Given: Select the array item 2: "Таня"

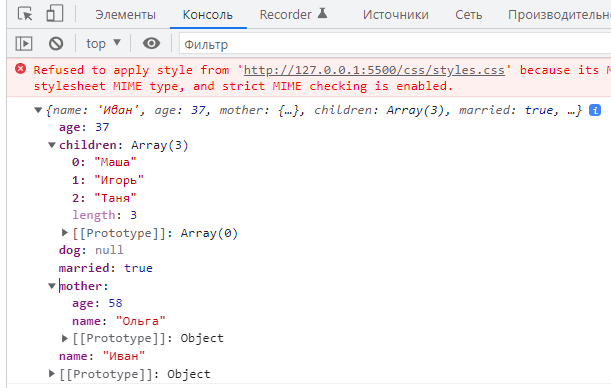Looking at the screenshot, I should [104, 198].
